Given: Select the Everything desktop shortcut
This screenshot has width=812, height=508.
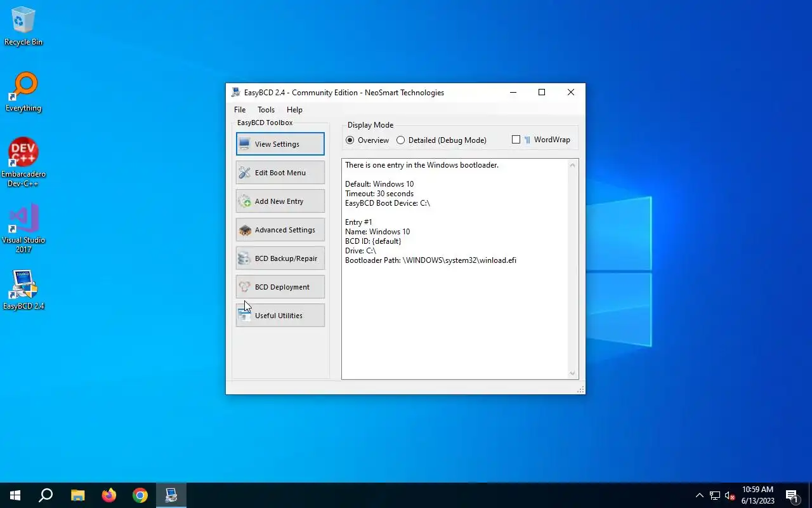Looking at the screenshot, I should coord(23,92).
